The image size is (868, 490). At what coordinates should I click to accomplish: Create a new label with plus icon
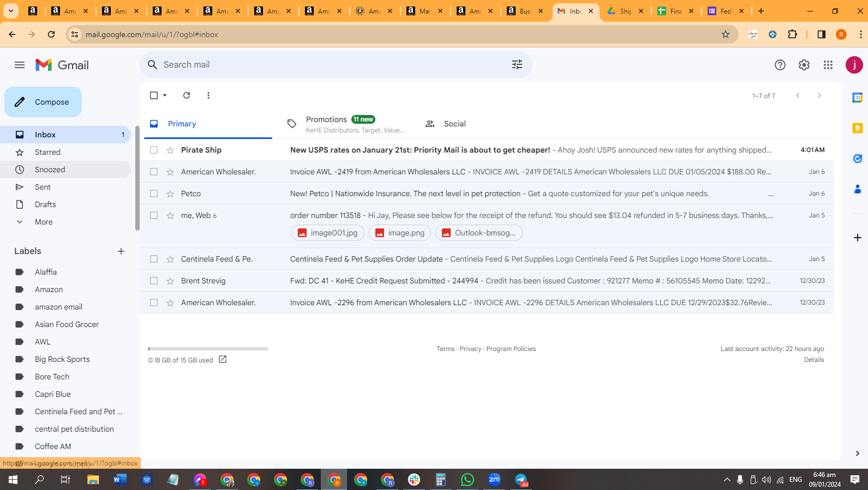(x=121, y=251)
